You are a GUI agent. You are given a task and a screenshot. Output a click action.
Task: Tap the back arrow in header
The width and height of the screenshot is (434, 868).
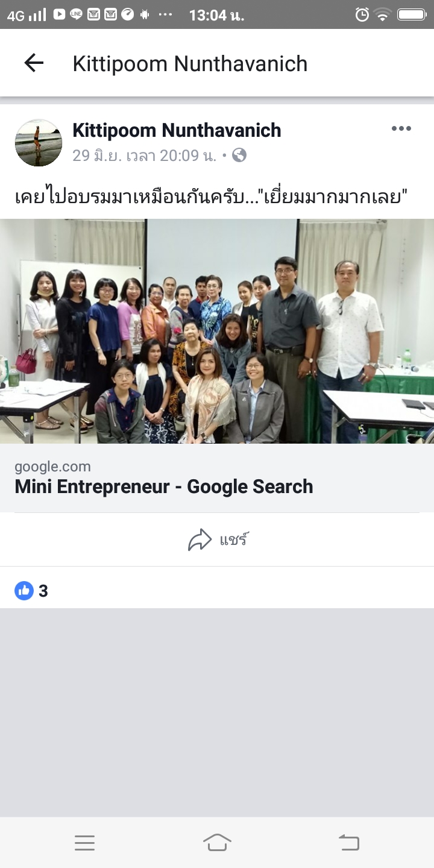tap(34, 63)
